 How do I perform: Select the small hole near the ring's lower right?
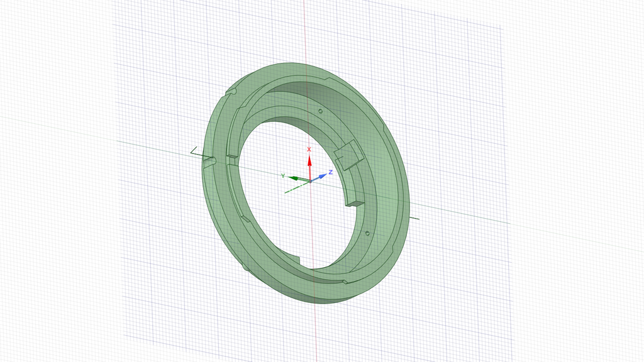pos(367,234)
